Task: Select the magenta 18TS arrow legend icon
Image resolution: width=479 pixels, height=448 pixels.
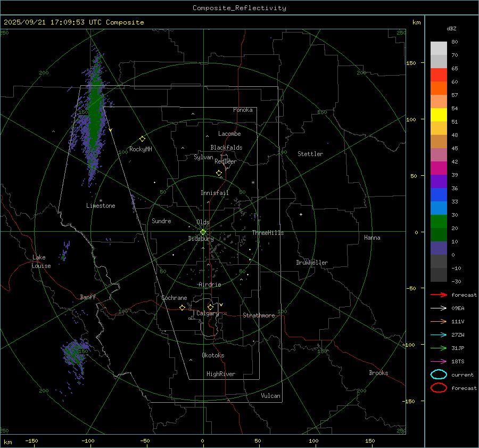Action: point(439,361)
